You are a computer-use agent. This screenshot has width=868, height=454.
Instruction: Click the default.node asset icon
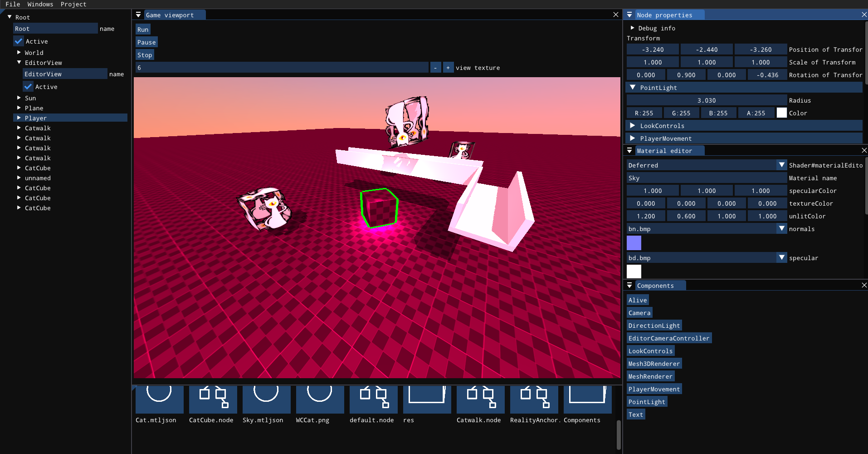(x=373, y=400)
